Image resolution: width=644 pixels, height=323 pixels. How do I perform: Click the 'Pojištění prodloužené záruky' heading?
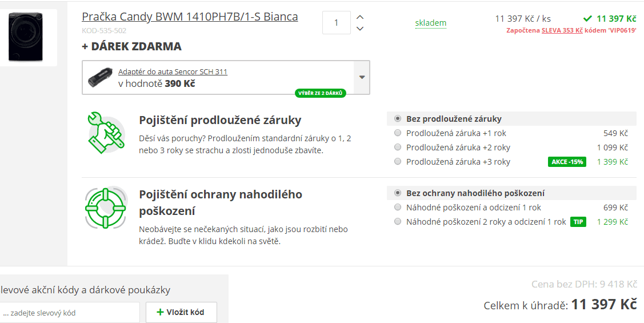coord(220,120)
